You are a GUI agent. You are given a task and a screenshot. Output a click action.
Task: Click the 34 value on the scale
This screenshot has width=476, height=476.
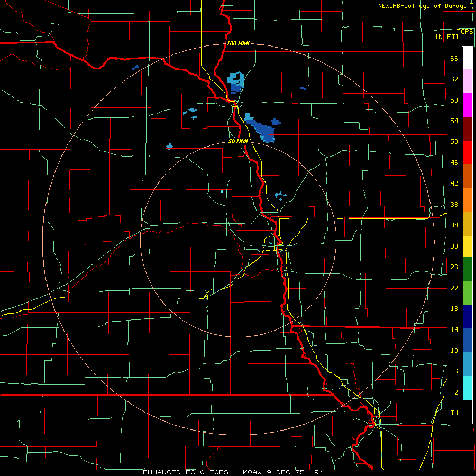(454, 225)
